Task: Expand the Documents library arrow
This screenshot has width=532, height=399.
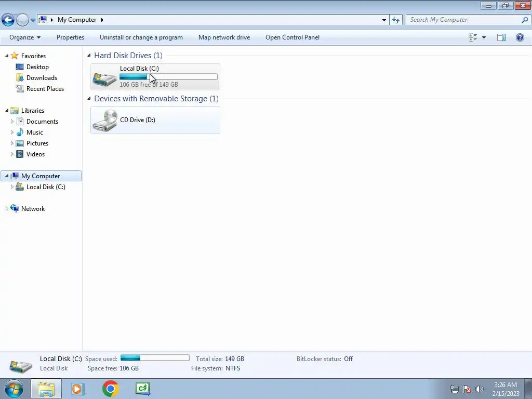Action: click(x=12, y=121)
